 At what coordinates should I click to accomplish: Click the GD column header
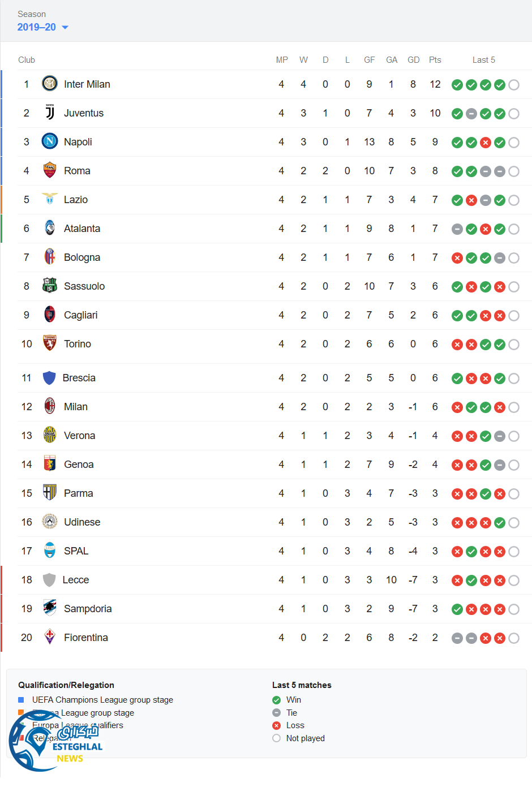tap(413, 60)
